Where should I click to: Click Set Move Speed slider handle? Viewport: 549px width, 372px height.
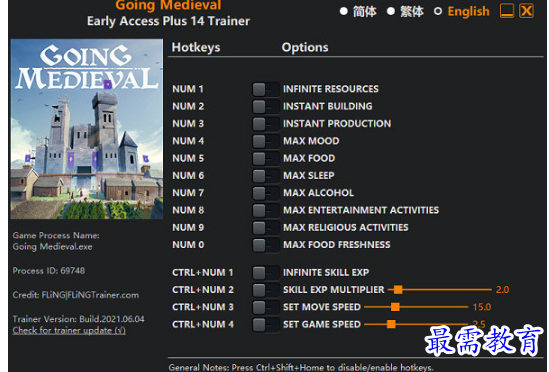[395, 307]
